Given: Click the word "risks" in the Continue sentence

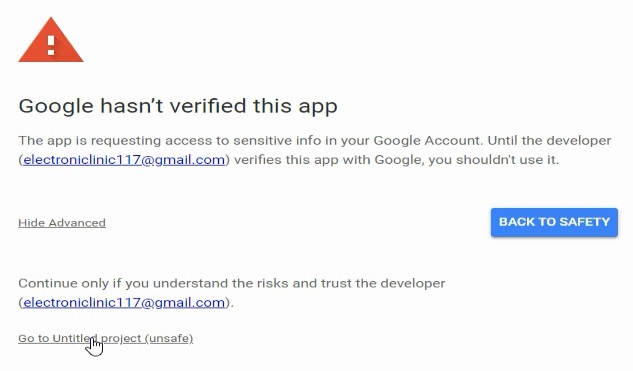Looking at the screenshot, I should click(x=275, y=283).
